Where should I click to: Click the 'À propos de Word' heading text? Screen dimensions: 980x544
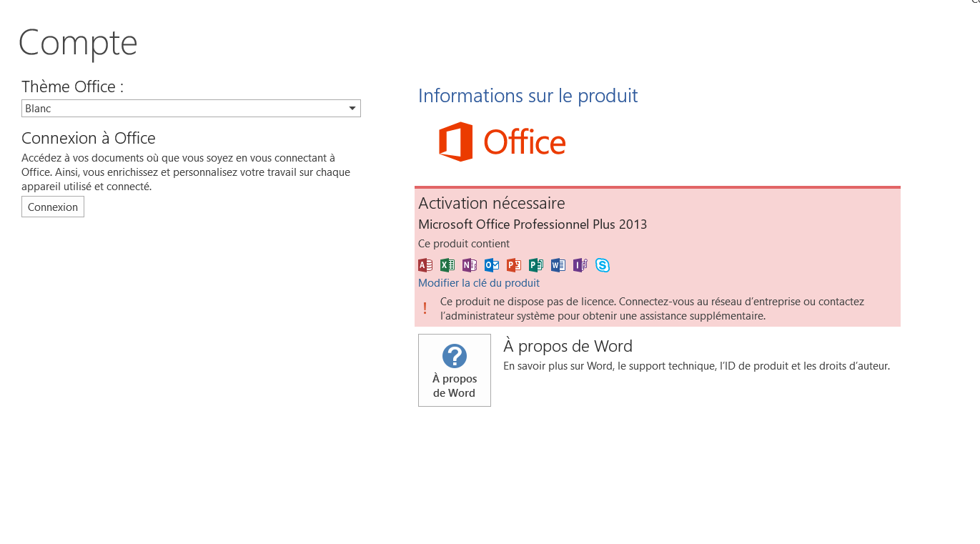(568, 346)
